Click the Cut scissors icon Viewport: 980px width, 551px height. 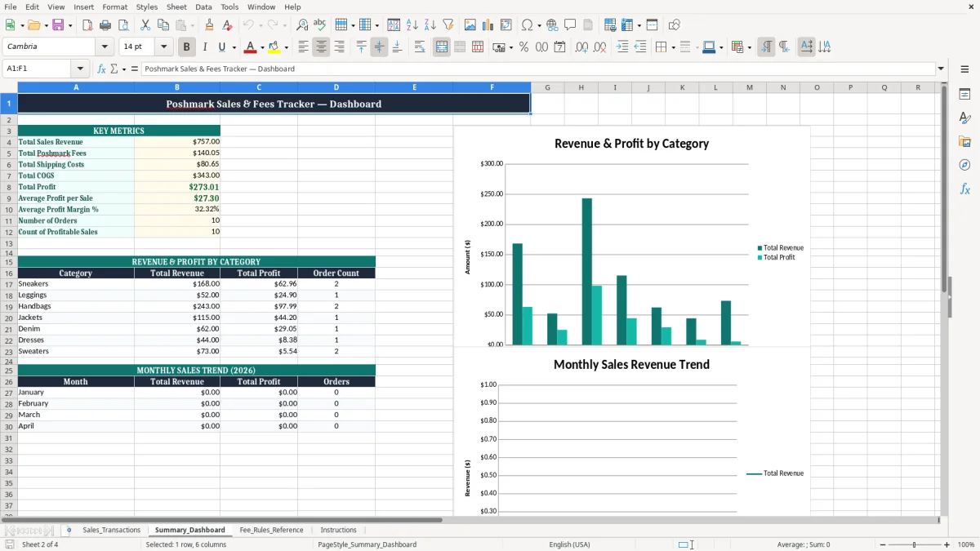click(x=145, y=25)
